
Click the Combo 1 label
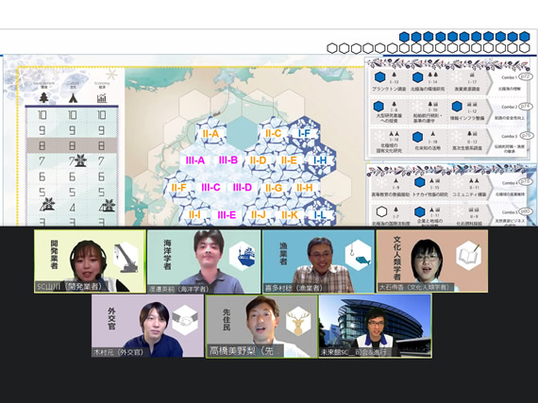(509, 78)
